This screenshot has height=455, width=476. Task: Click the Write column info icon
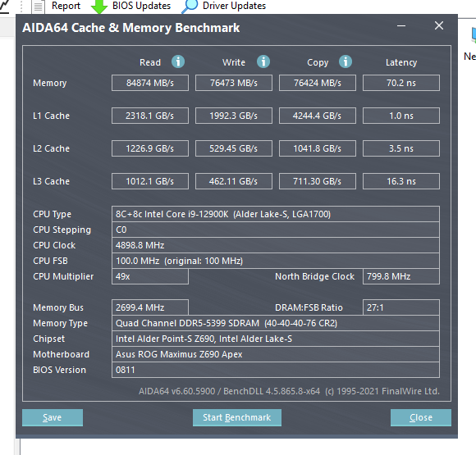(x=263, y=61)
